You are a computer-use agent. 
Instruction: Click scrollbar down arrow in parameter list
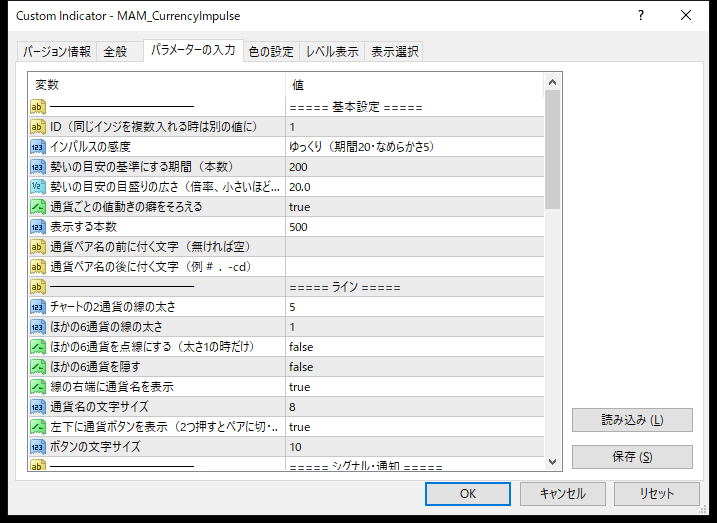tap(552, 462)
